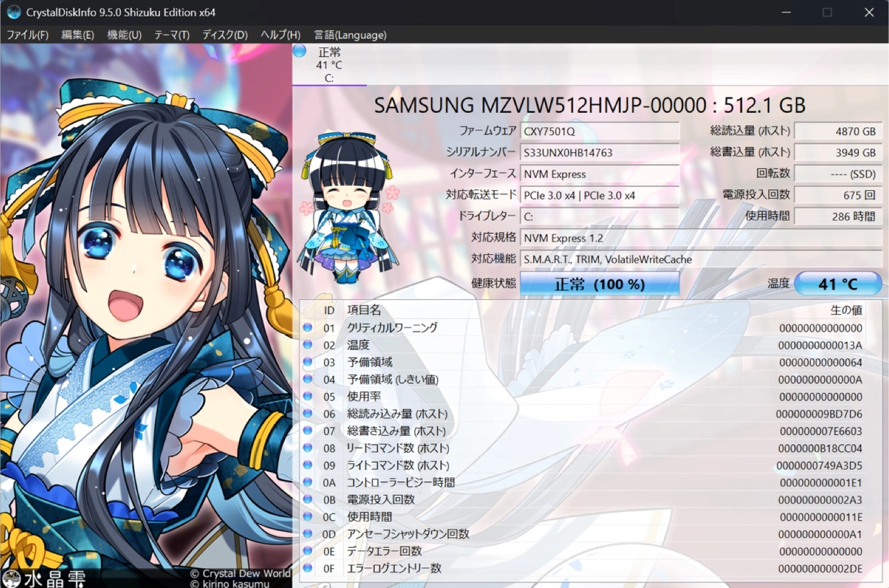Select raw value 0000000B18CC04
889x588 pixels.
pos(820,449)
